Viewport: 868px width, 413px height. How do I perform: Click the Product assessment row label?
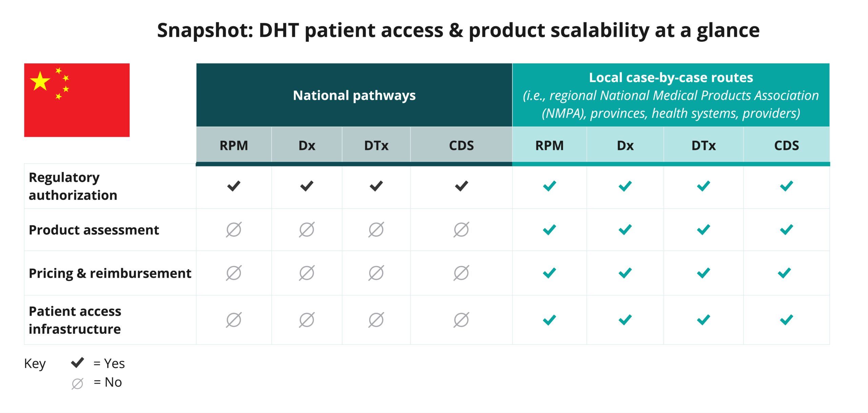point(94,230)
